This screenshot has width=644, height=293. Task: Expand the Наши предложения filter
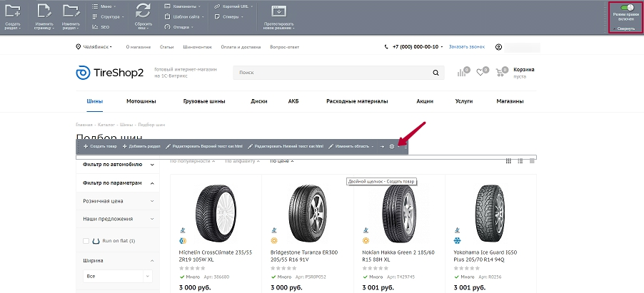tap(118, 219)
